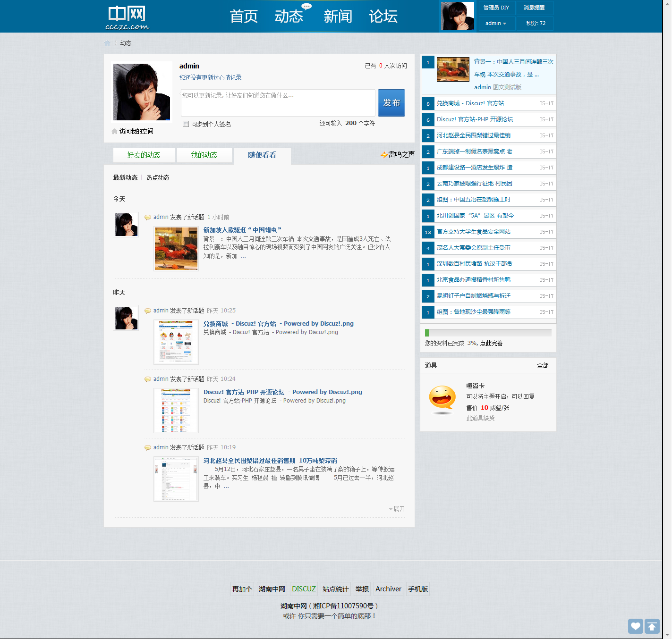This screenshot has height=639, width=672.
Task: Click the 中网 ccczc.com site logo
Action: tap(127, 18)
